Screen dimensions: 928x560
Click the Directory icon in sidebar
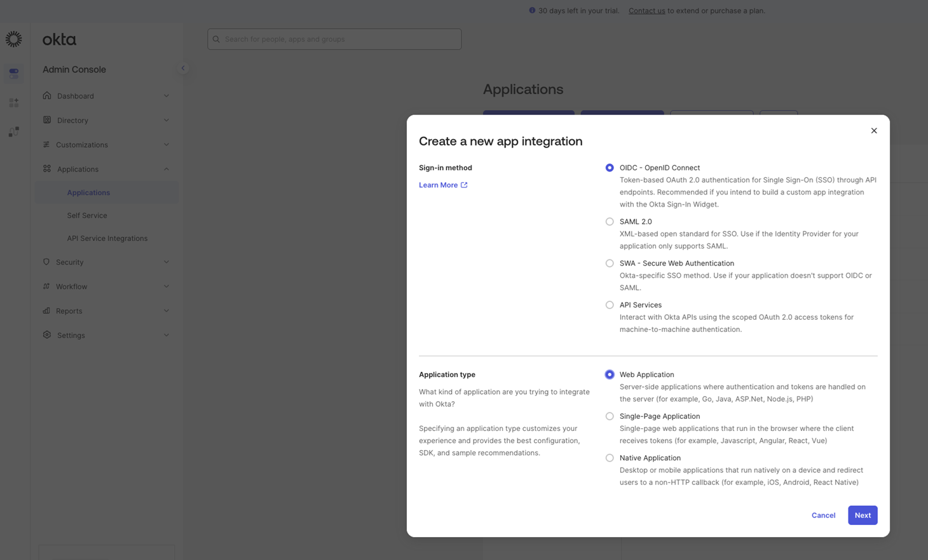(47, 120)
